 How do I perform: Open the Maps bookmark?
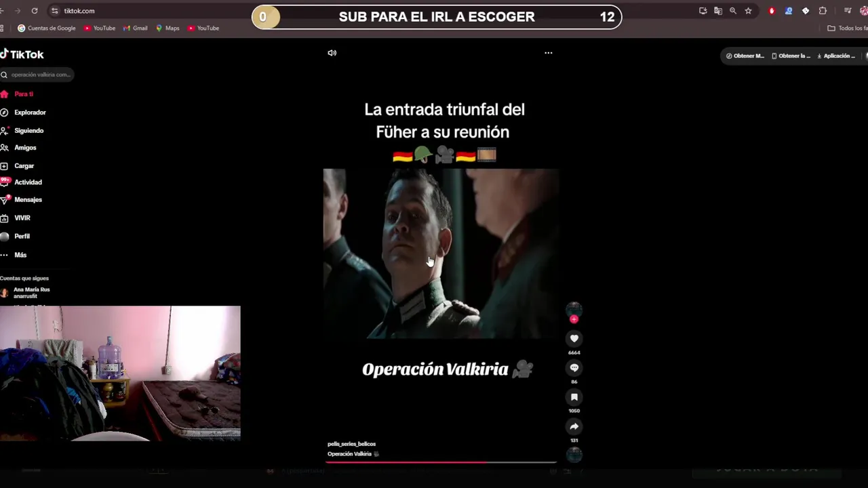(x=167, y=28)
